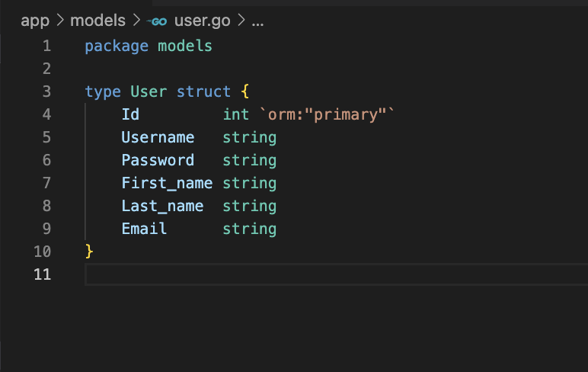Click line number 7 in the gutter
The width and height of the screenshot is (588, 372).
click(47, 183)
